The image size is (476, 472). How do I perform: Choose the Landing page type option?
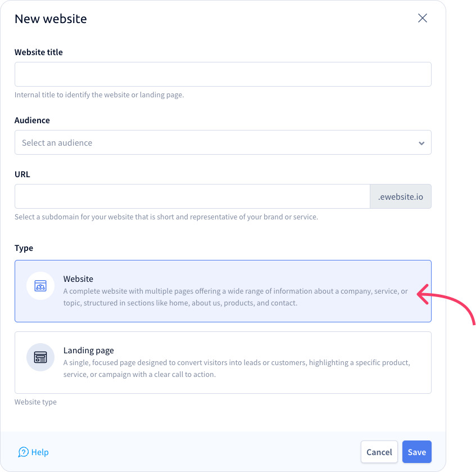click(223, 362)
